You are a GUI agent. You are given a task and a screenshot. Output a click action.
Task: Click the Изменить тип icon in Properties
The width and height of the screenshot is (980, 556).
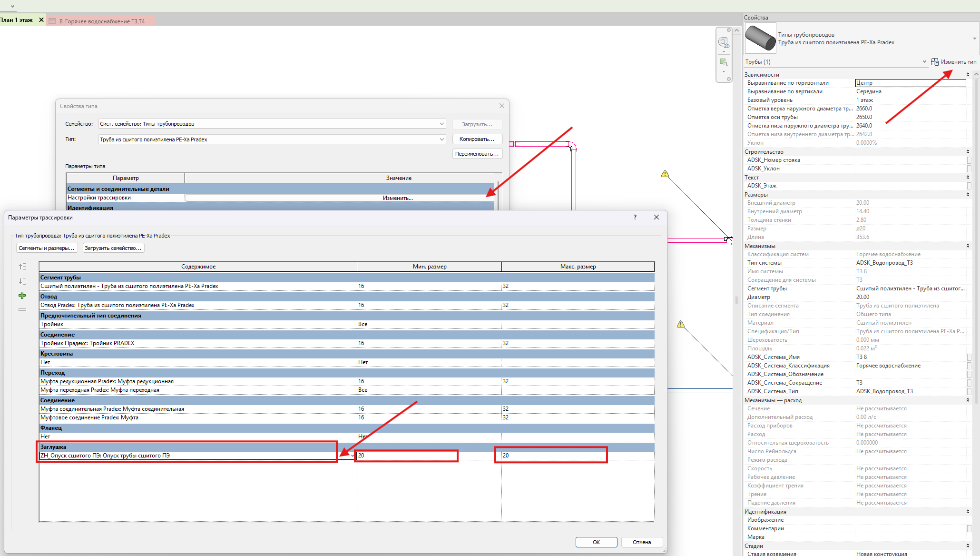(935, 62)
